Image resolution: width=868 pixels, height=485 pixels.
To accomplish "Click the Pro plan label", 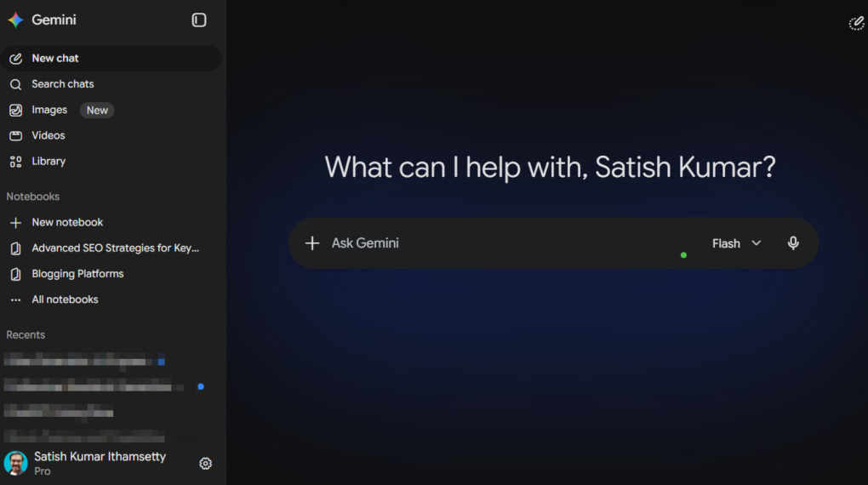I will (42, 471).
